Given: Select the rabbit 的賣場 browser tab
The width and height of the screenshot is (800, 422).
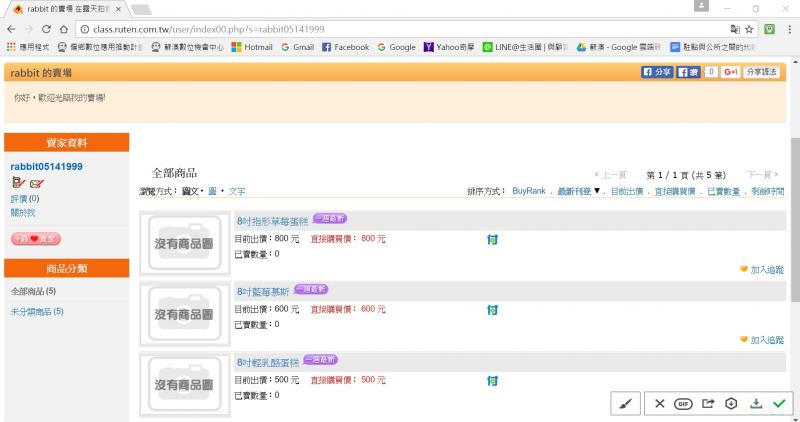Looking at the screenshot, I should (x=66, y=9).
